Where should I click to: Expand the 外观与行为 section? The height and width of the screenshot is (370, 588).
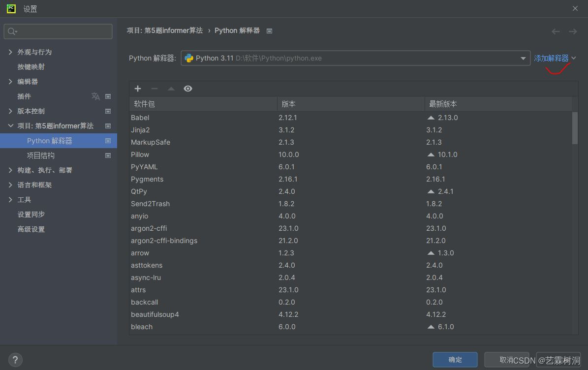pyautogui.click(x=10, y=52)
